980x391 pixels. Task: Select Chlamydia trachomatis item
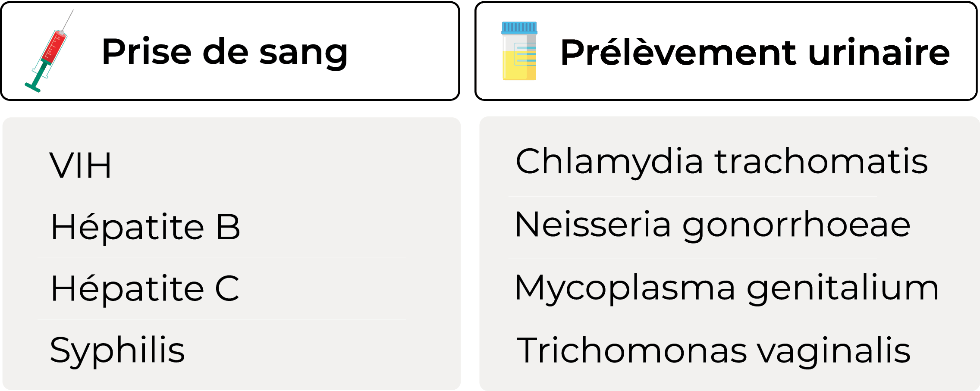point(722,162)
